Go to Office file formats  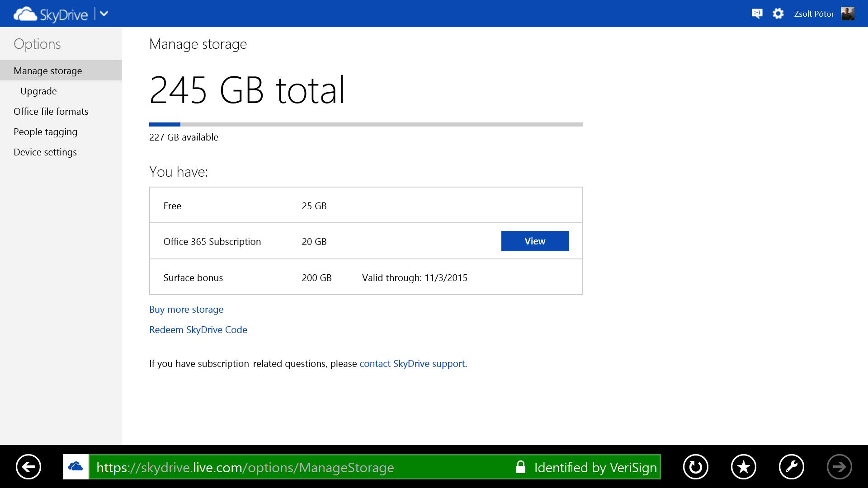click(51, 111)
